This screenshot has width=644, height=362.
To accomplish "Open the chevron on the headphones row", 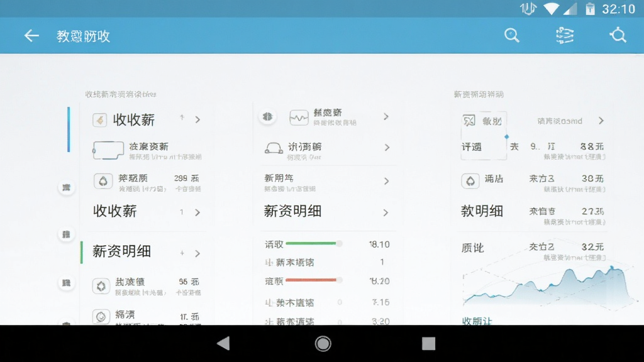I will (387, 147).
